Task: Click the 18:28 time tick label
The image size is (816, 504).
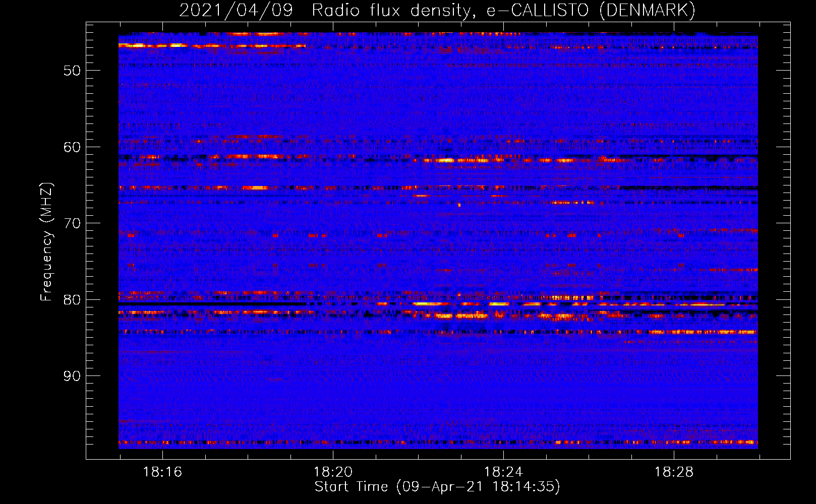Action: [x=674, y=472]
